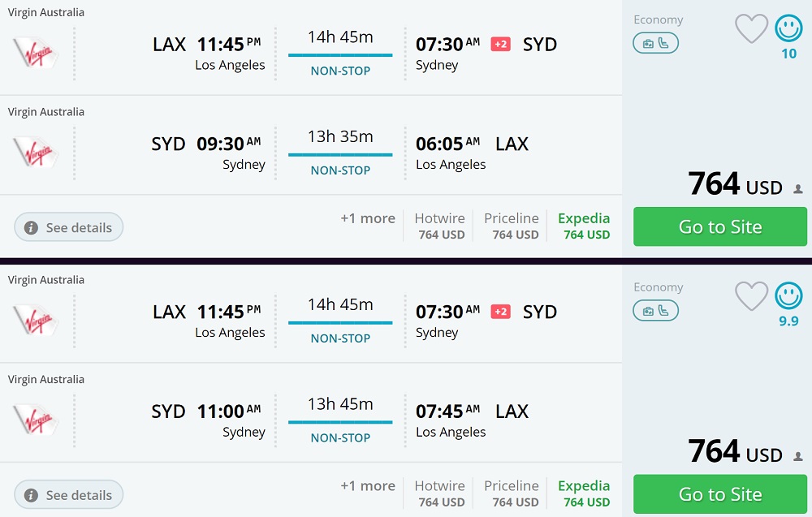Show +1 more providers for the flight rated 9.9

click(x=368, y=486)
